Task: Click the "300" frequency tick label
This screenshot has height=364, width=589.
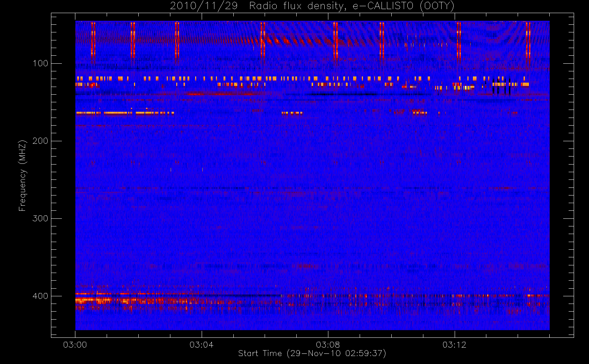Action: pos(40,218)
